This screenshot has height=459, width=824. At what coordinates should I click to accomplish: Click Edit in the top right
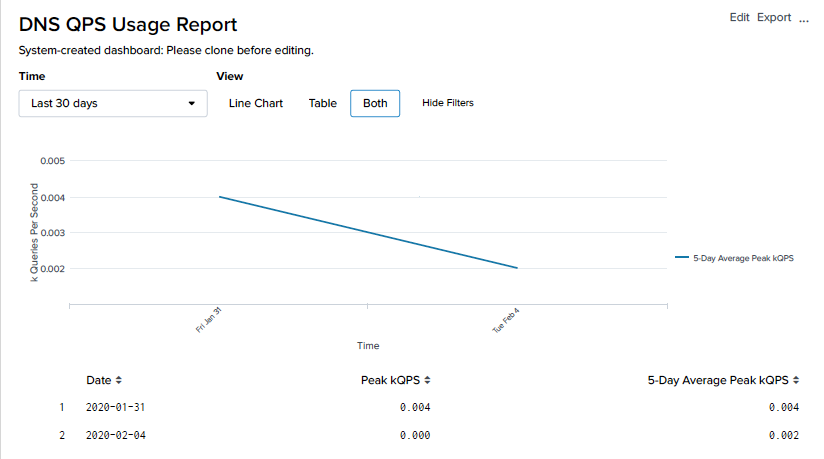coord(740,17)
